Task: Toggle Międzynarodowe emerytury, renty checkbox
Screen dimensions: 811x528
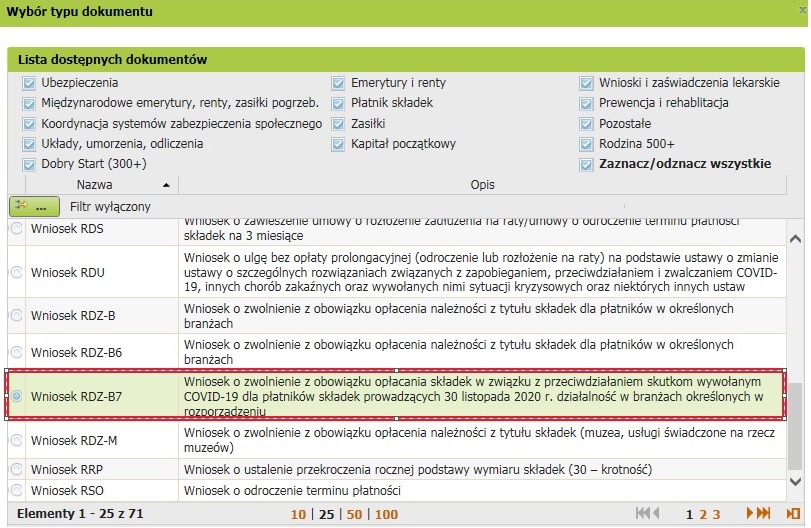Action: tap(29, 103)
